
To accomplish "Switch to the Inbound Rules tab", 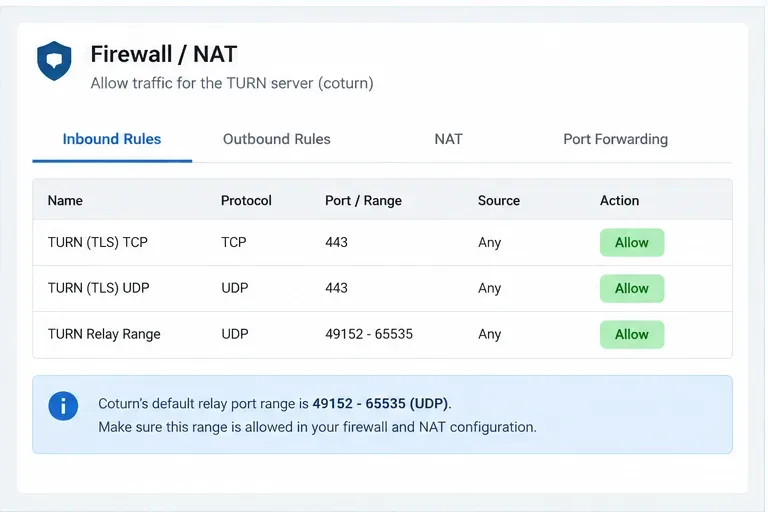I will click(112, 139).
